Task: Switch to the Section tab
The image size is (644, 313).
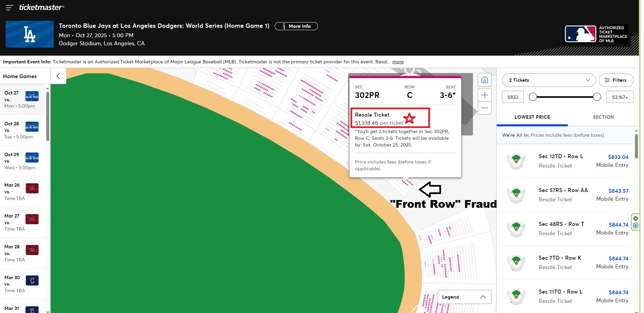Action: pyautogui.click(x=603, y=117)
